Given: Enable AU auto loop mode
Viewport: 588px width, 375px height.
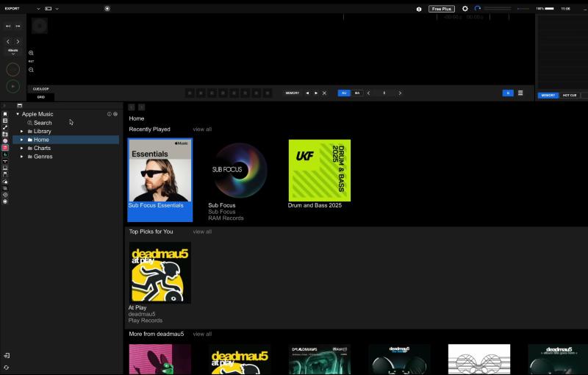Looking at the screenshot, I should coord(344,93).
